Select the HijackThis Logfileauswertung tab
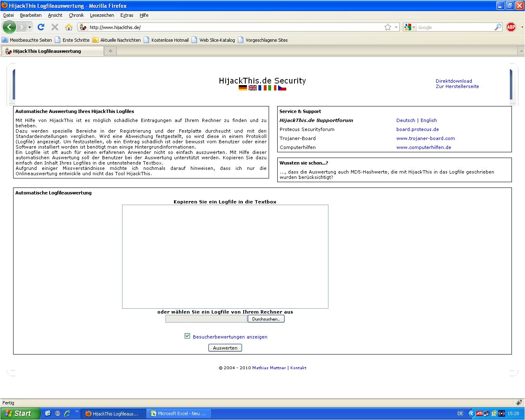The image size is (525, 420). (52, 51)
